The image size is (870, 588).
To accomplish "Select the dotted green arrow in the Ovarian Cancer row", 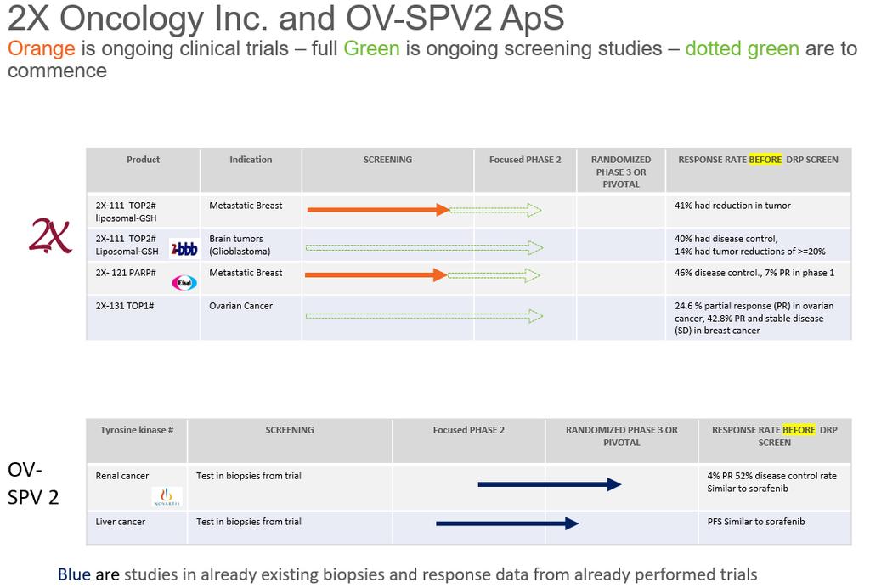I will coord(425,316).
